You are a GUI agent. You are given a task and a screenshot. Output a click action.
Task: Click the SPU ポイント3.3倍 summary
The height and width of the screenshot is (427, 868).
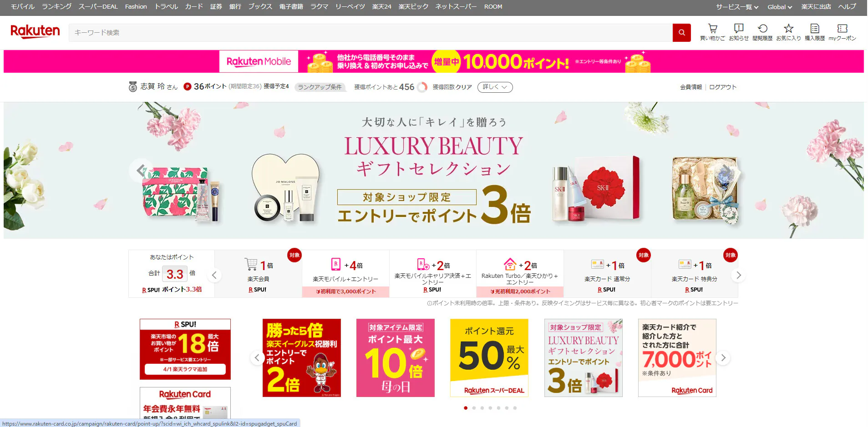tap(172, 290)
